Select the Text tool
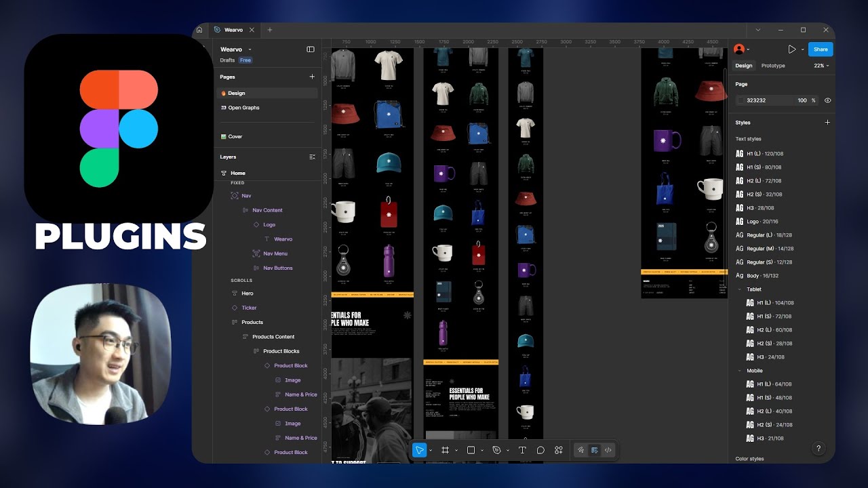868x488 pixels. click(522, 450)
